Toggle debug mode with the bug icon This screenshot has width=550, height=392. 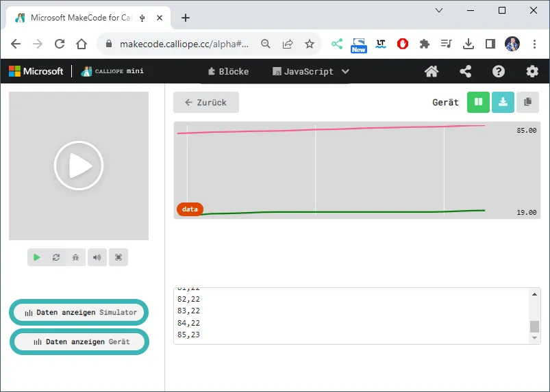tap(76, 257)
